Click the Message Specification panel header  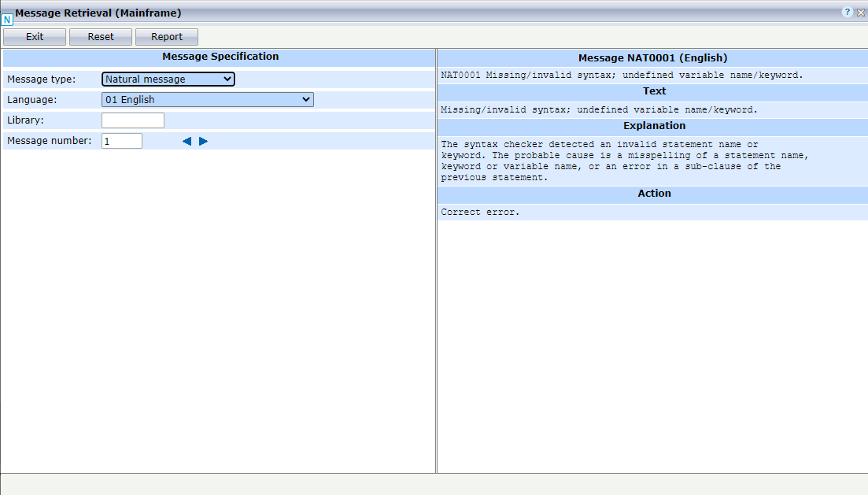(220, 57)
